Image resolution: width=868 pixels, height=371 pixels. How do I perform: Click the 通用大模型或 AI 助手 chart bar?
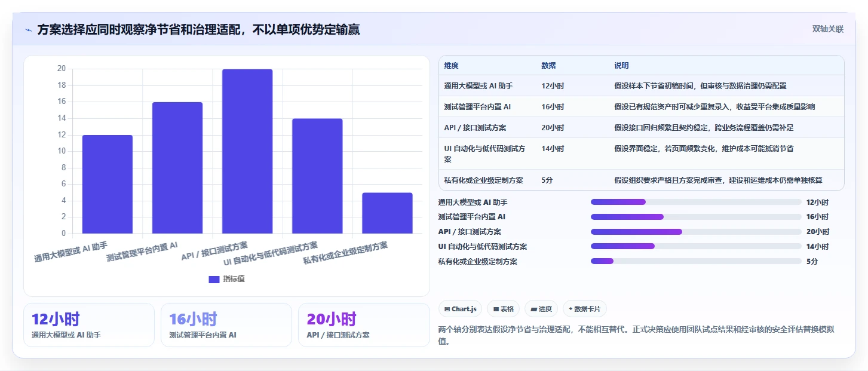coord(108,184)
